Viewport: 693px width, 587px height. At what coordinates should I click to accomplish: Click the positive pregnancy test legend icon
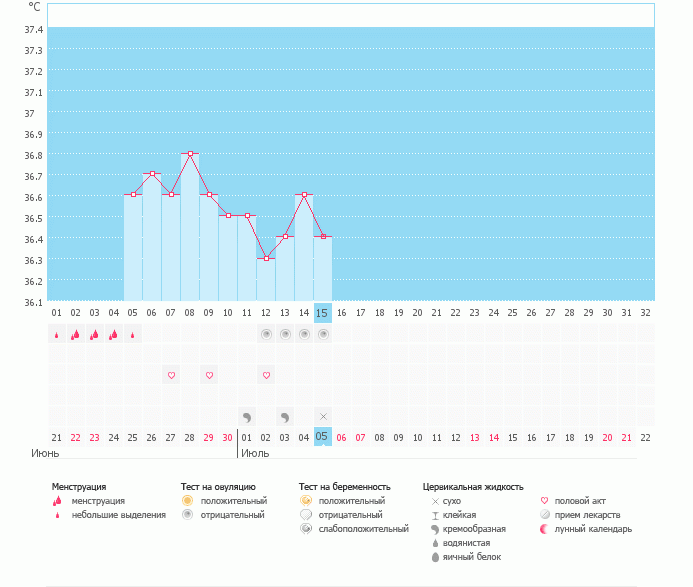point(306,500)
